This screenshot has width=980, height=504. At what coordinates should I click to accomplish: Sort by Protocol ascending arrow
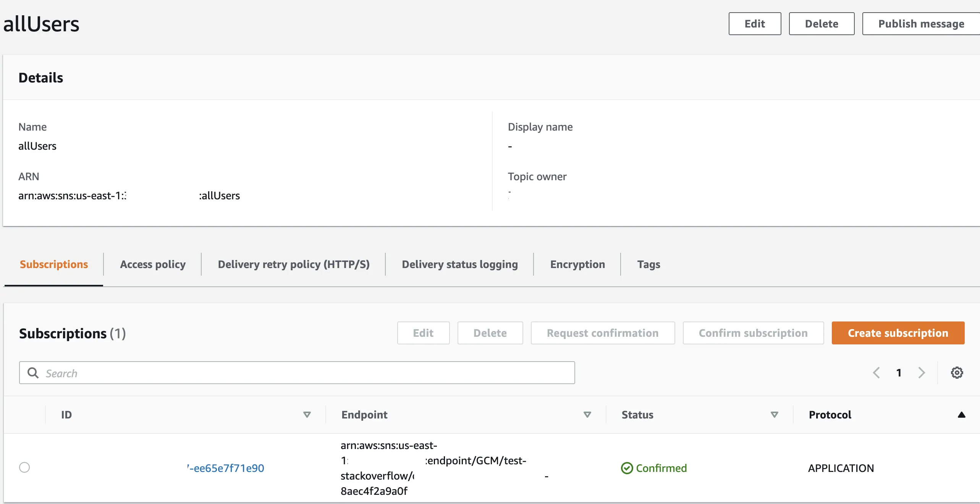coord(961,415)
